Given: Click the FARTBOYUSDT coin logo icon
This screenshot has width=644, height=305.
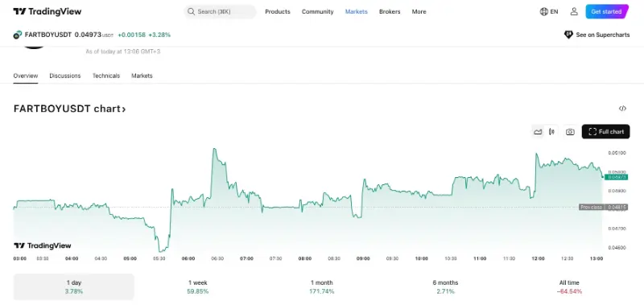Looking at the screenshot, I should pyautogui.click(x=17, y=35).
